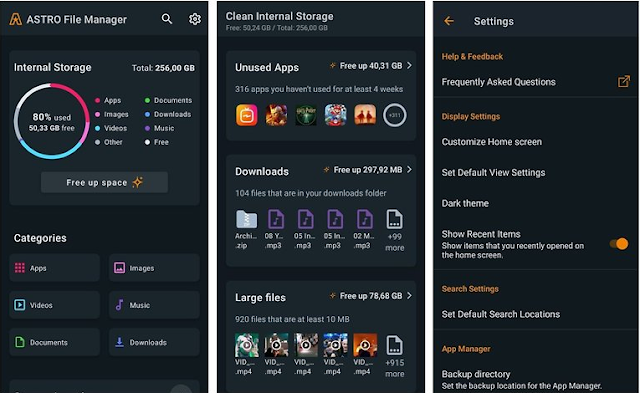The image size is (640, 393).
Task: Click the Documents legend color dot
Action: 147,100
